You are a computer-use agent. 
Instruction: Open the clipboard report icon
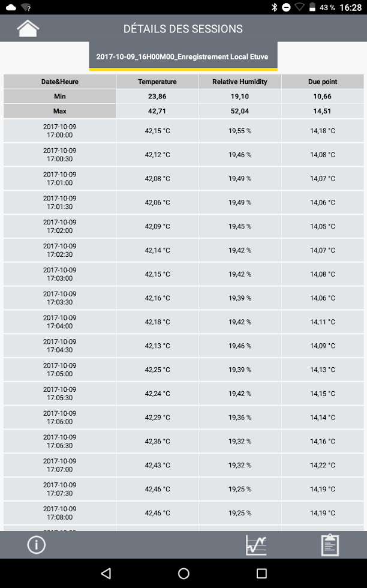330,545
